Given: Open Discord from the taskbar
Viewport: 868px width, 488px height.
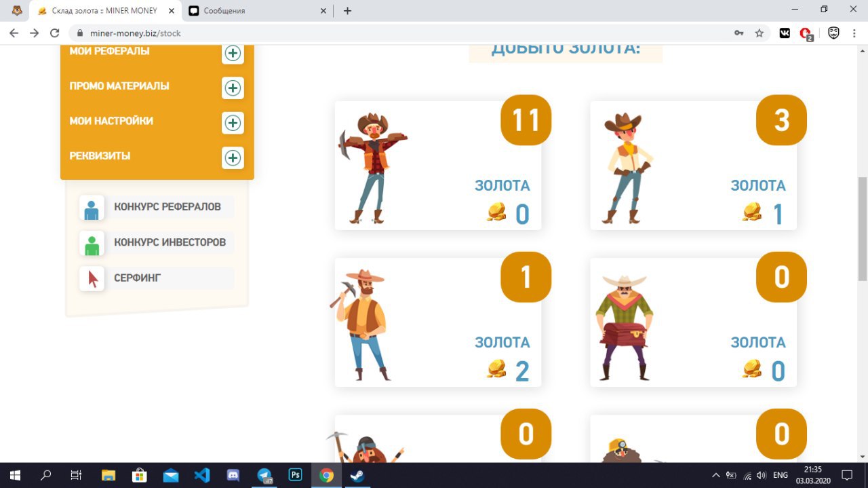Looking at the screenshot, I should coord(233,475).
